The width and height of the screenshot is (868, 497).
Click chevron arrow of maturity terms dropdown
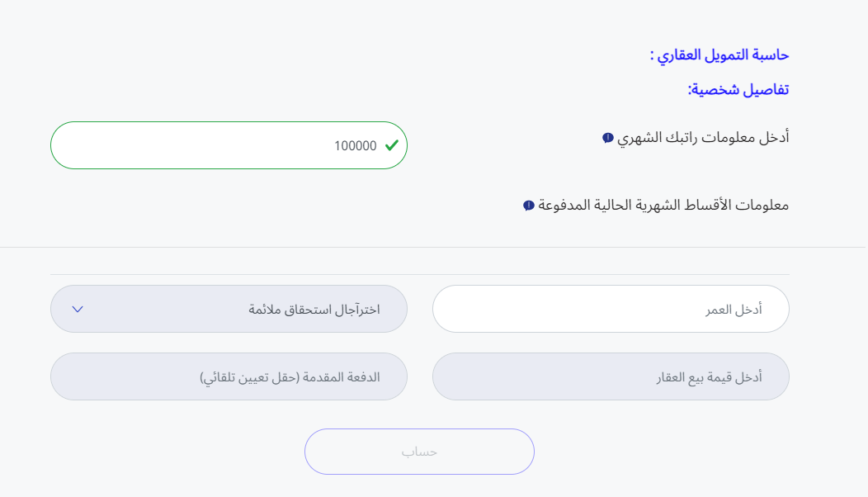78,309
